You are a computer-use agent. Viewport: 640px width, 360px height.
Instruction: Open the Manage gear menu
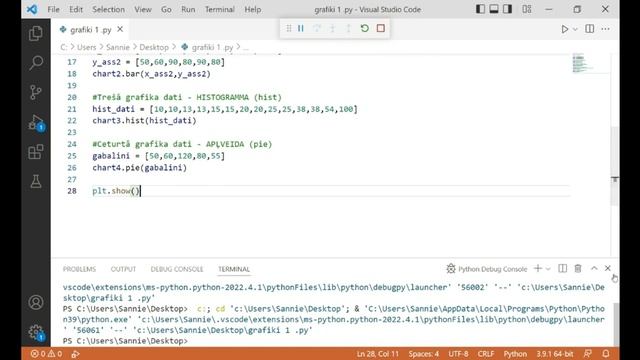tap(36, 332)
